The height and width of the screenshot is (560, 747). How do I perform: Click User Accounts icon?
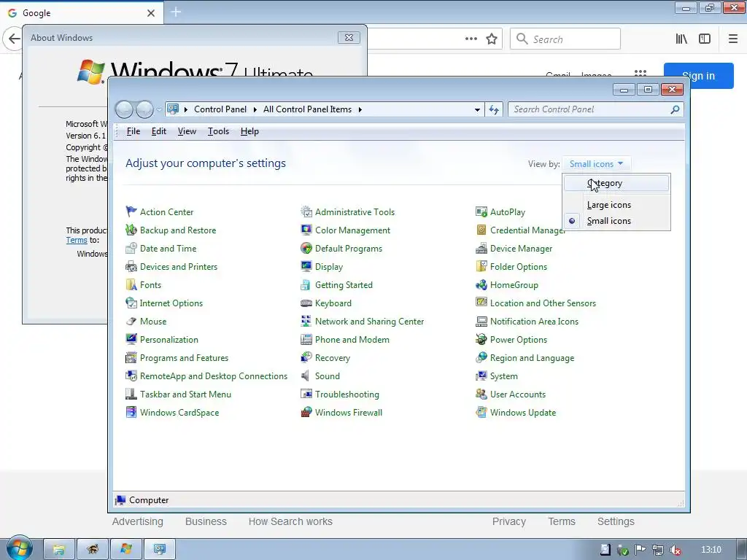(481, 394)
